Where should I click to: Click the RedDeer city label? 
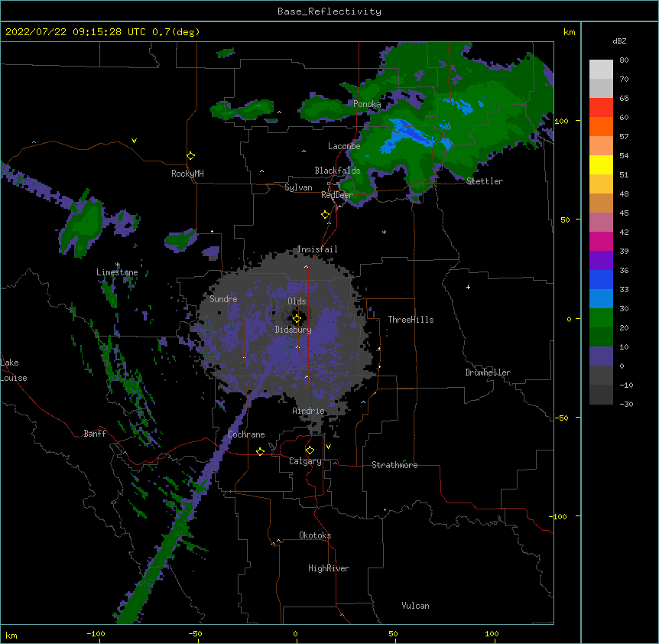(337, 195)
